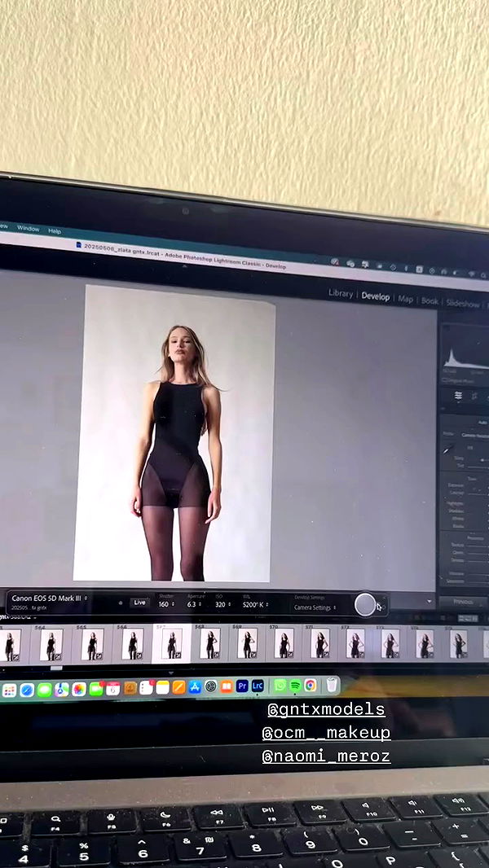Toggle Live view in tether bar
The height and width of the screenshot is (868, 489).
[140, 603]
